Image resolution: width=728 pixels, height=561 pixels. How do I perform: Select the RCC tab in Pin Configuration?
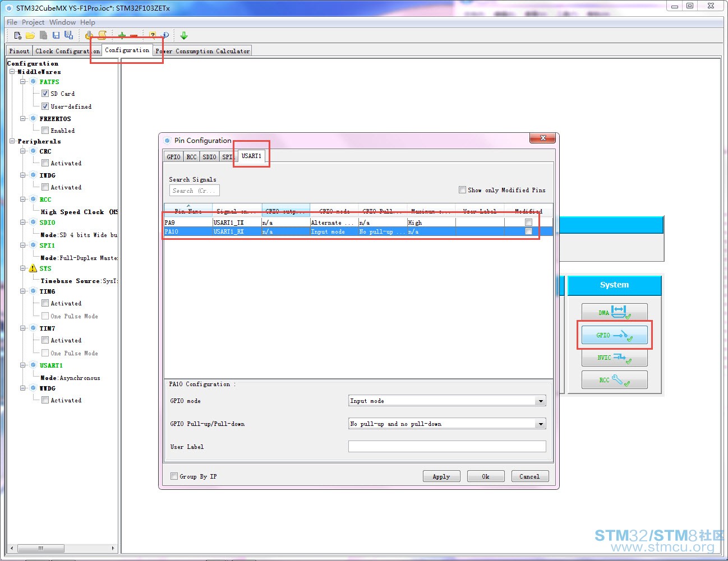click(192, 157)
